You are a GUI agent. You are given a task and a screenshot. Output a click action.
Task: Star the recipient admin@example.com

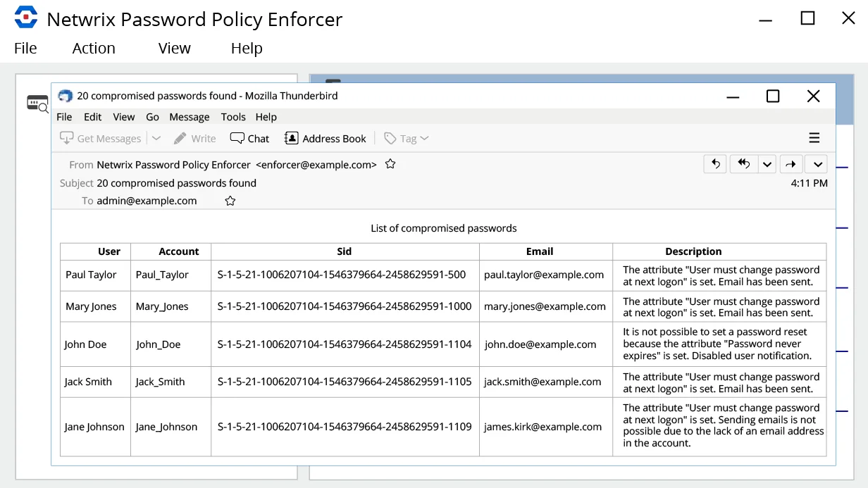coord(230,201)
